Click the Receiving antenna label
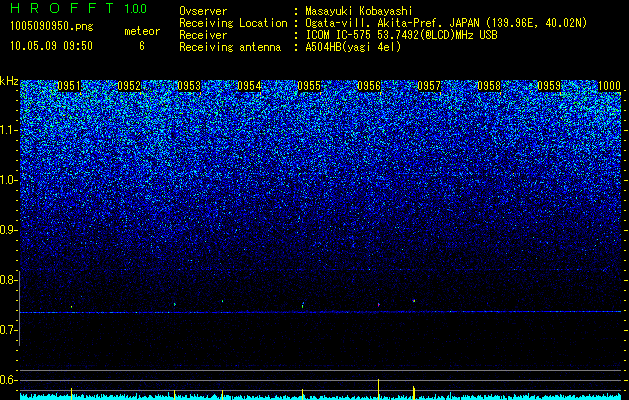The height and width of the screenshot is (400, 629). pos(230,47)
